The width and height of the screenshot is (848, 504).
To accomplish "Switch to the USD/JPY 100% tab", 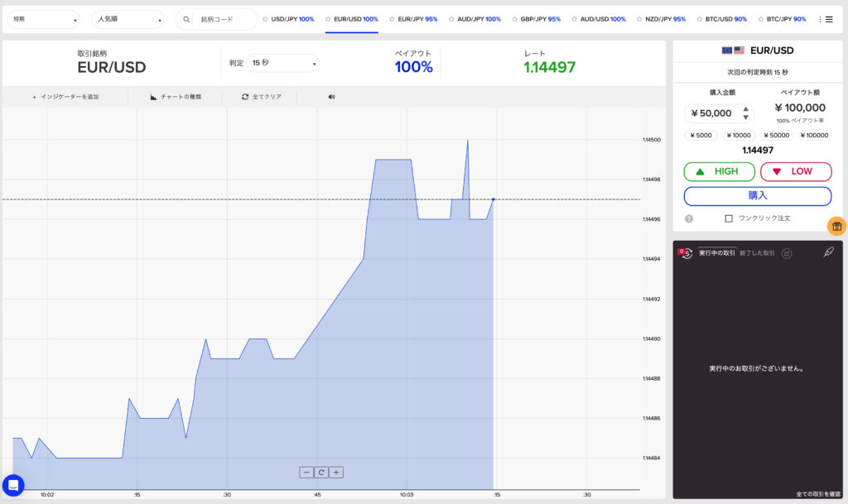I will [292, 19].
